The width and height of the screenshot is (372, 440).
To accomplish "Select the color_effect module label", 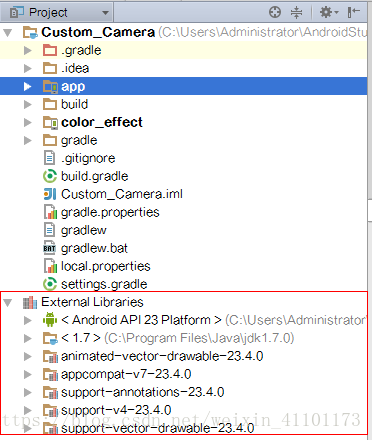I will (102, 123).
